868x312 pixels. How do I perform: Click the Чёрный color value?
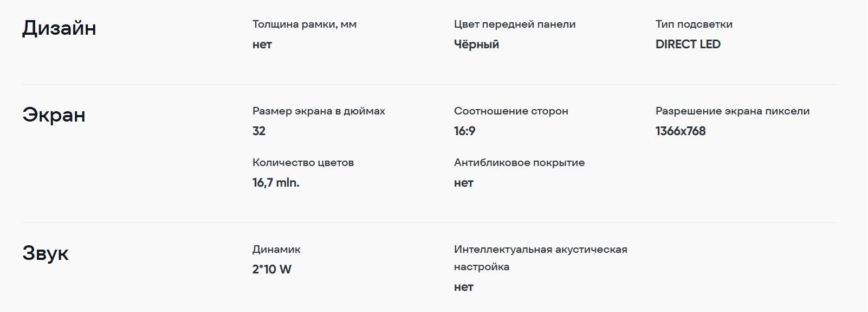[x=476, y=44]
